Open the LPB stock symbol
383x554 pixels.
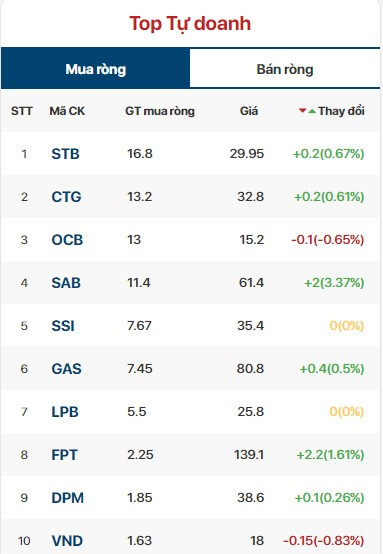coord(65,412)
